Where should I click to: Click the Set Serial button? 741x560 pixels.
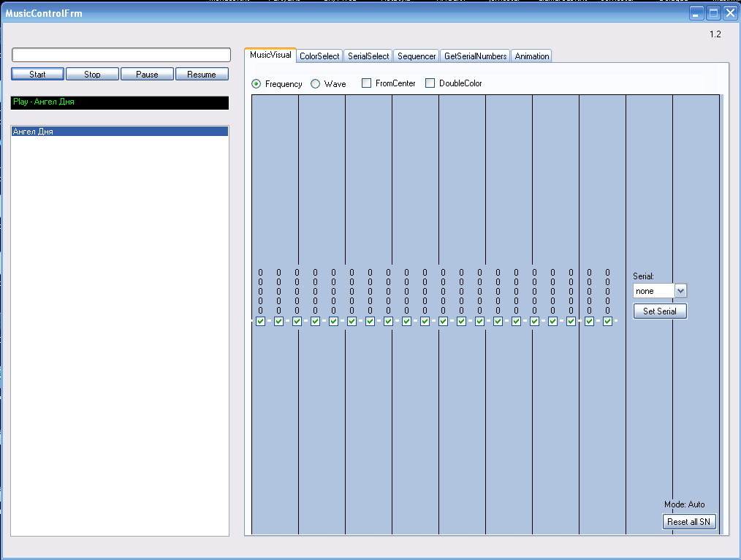coord(660,311)
